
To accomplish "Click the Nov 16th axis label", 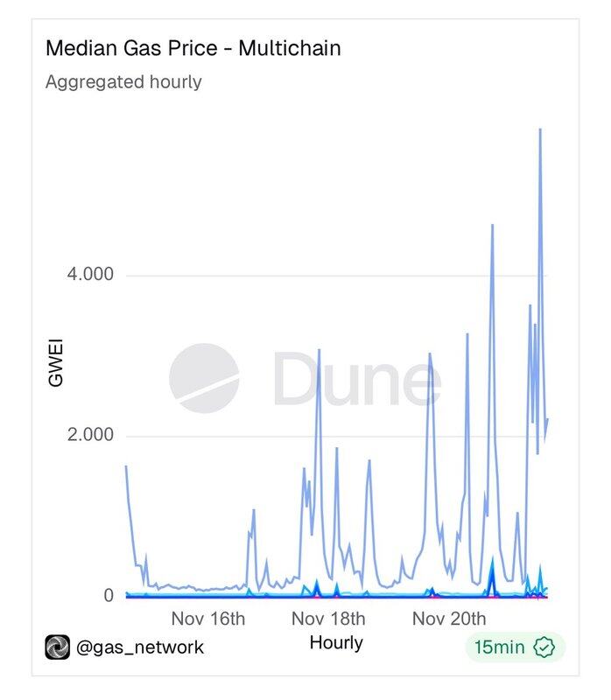I will click(208, 619).
